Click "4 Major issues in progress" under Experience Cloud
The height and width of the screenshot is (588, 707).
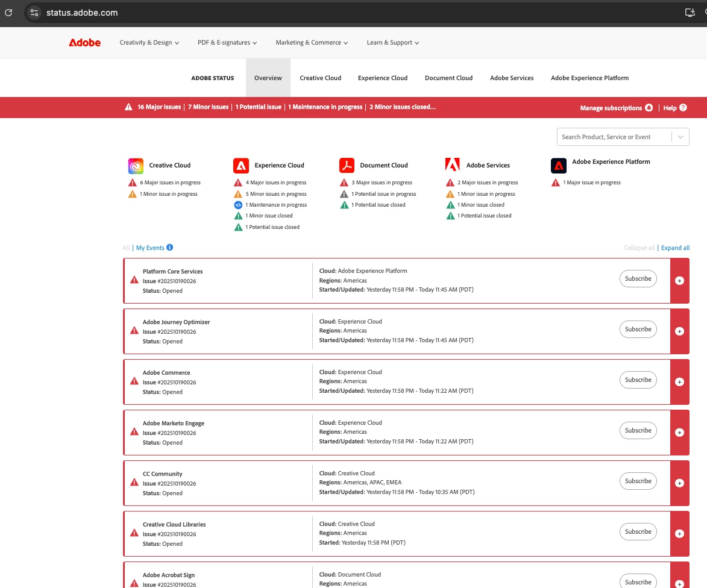coord(276,183)
